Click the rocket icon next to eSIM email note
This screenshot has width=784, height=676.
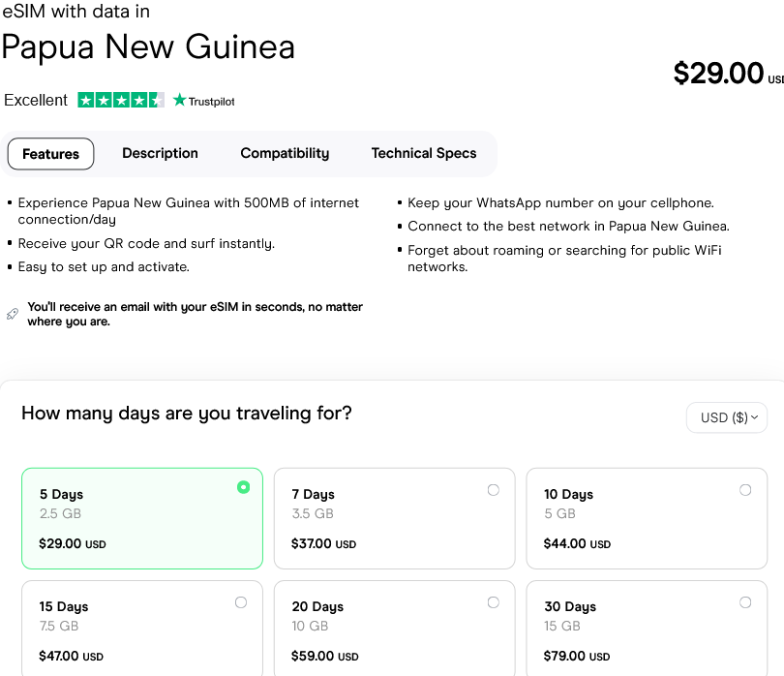(x=12, y=314)
